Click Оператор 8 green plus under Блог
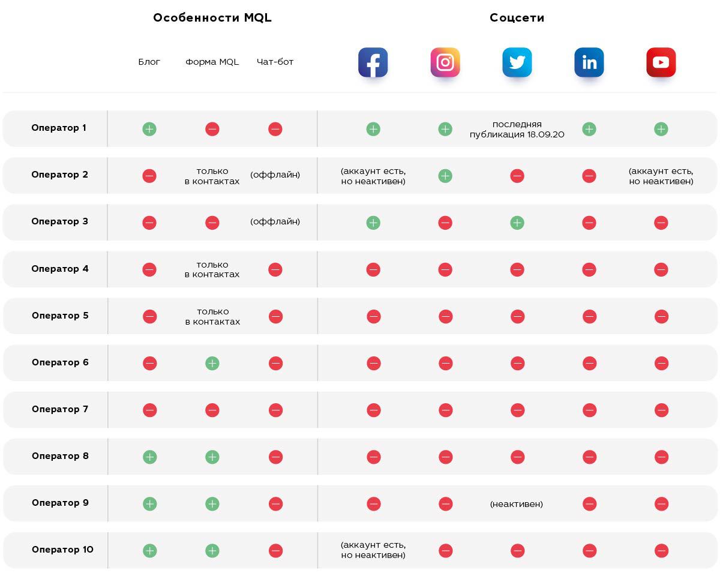This screenshot has height=588, width=720. (x=150, y=457)
